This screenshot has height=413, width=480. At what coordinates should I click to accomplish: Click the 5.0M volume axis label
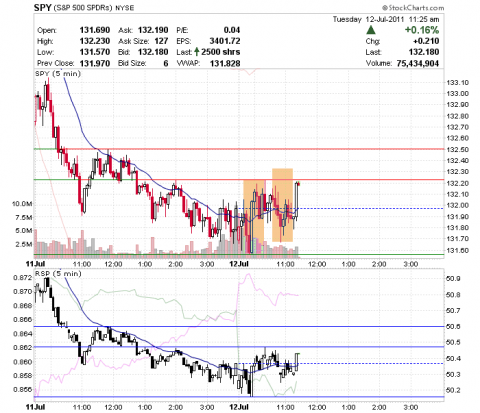pos(24,231)
